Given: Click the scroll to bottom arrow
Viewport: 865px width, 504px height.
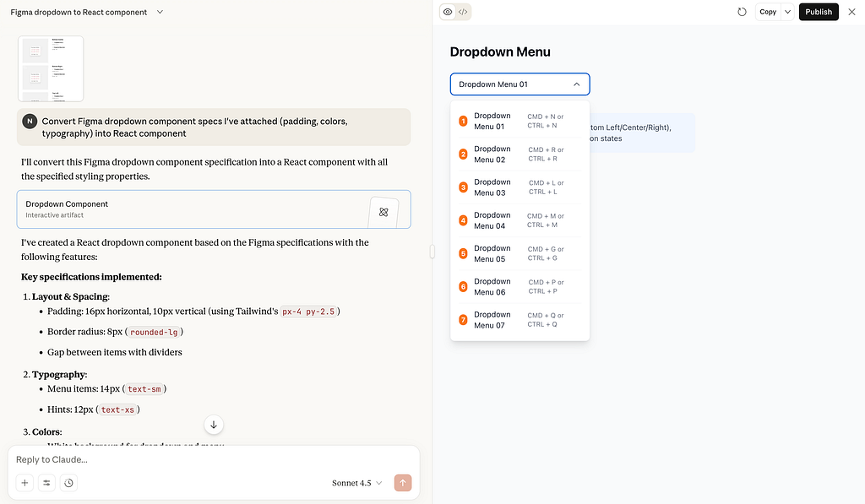Looking at the screenshot, I should pos(214,425).
